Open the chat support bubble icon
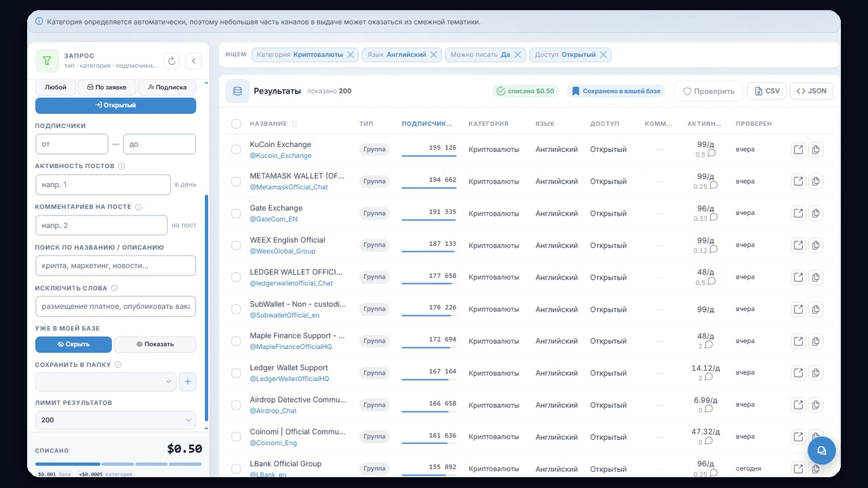The height and width of the screenshot is (488, 868). [822, 450]
